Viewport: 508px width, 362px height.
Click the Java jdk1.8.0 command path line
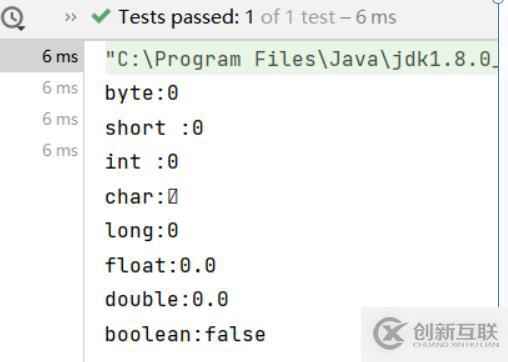[x=301, y=58]
